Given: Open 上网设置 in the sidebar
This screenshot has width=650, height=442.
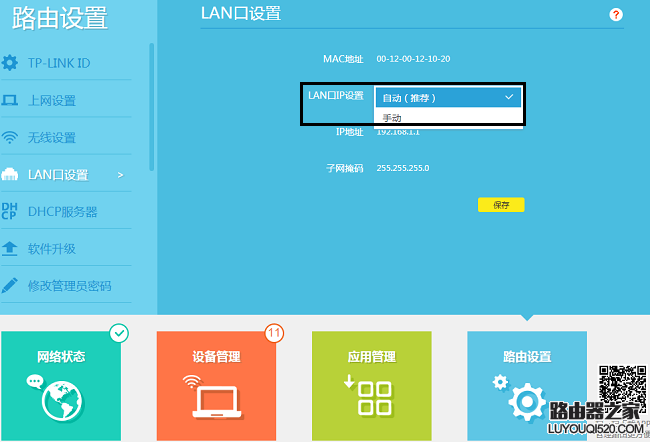Looking at the screenshot, I should click(x=52, y=101).
